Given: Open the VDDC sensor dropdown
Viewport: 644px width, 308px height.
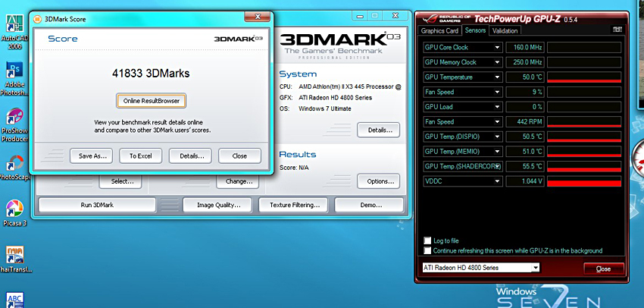Looking at the screenshot, I should pyautogui.click(x=497, y=181).
